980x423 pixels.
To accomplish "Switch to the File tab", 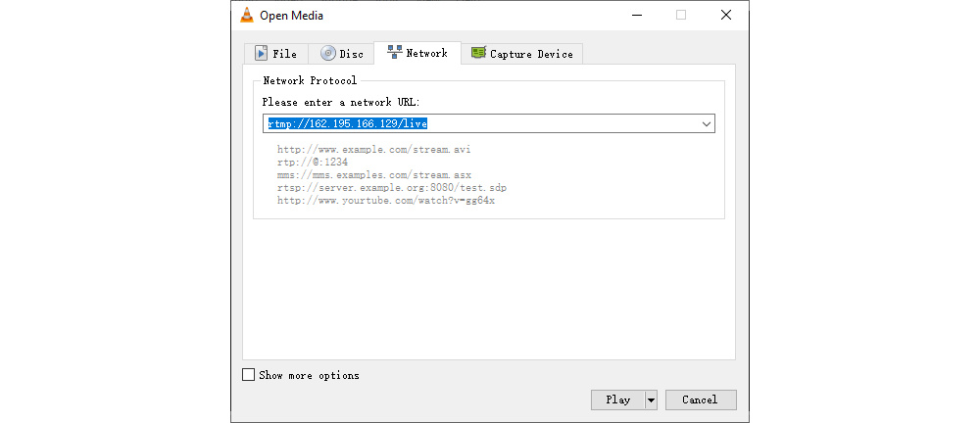I will point(275,54).
